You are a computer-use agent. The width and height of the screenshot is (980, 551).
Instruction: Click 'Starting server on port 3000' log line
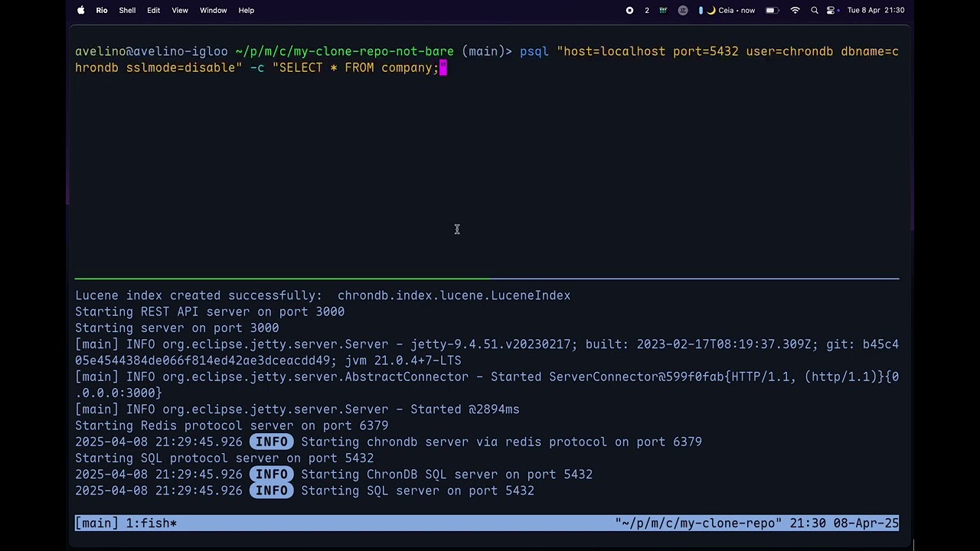[177, 328]
